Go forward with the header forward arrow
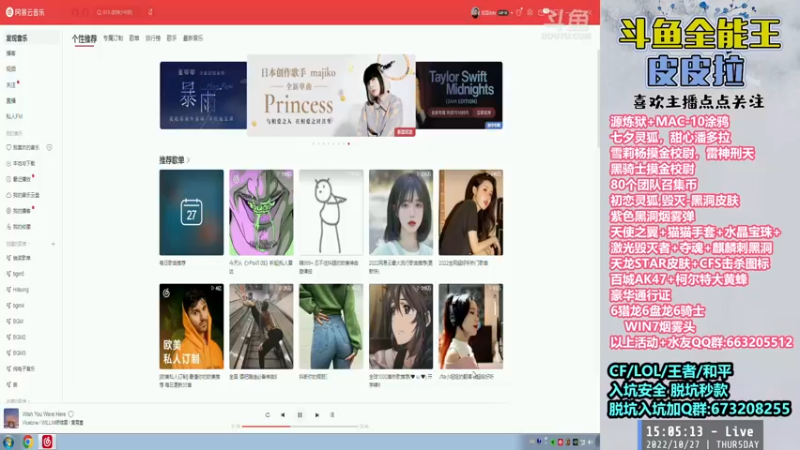Image resolution: width=800 pixels, height=450 pixels. [86, 12]
